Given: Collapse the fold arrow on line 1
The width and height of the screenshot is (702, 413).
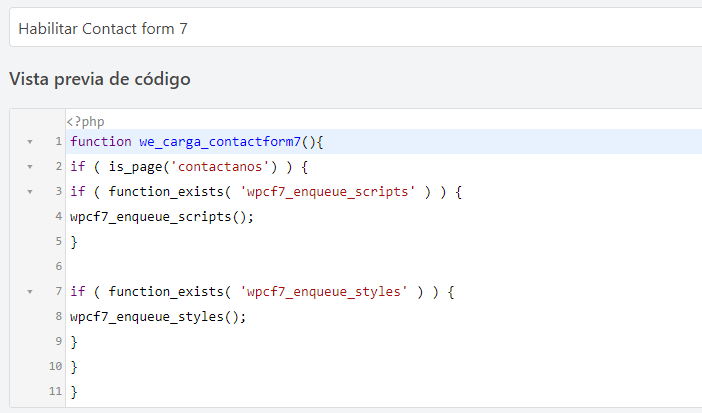Looking at the screenshot, I should (x=30, y=142).
